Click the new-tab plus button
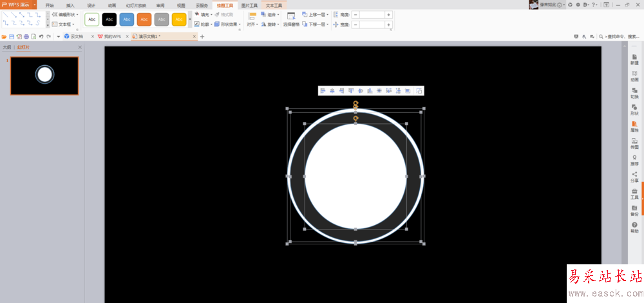The image size is (644, 303). (x=202, y=37)
